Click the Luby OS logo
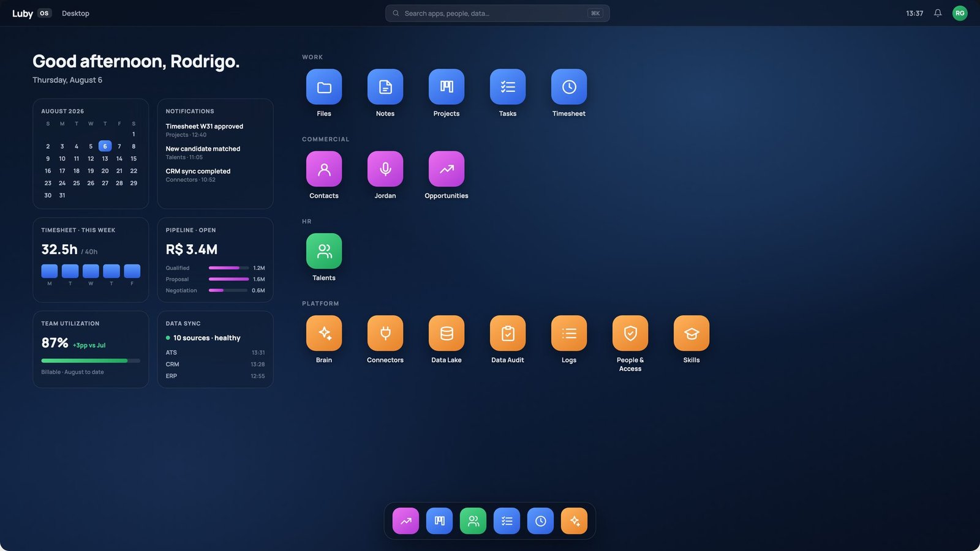The height and width of the screenshot is (551, 980). tap(32, 13)
